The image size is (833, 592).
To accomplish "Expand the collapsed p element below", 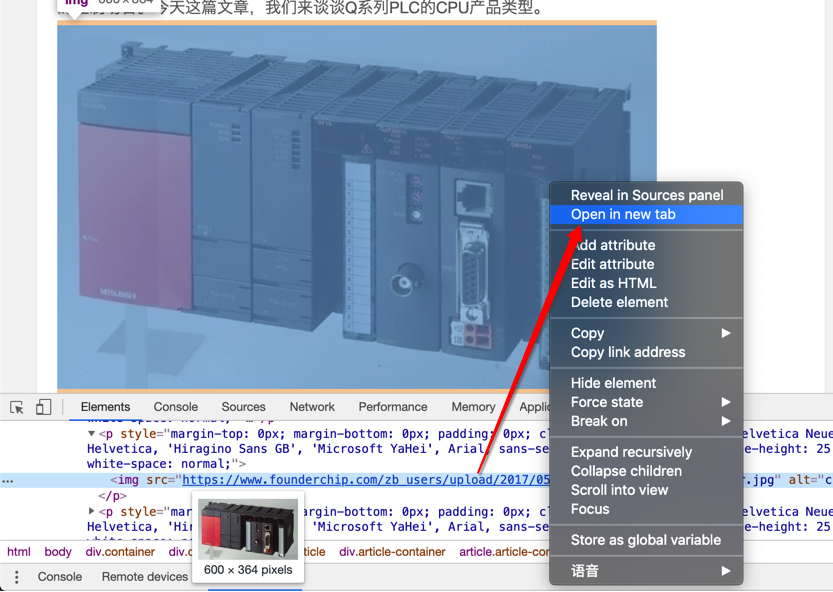I will 91,511.
